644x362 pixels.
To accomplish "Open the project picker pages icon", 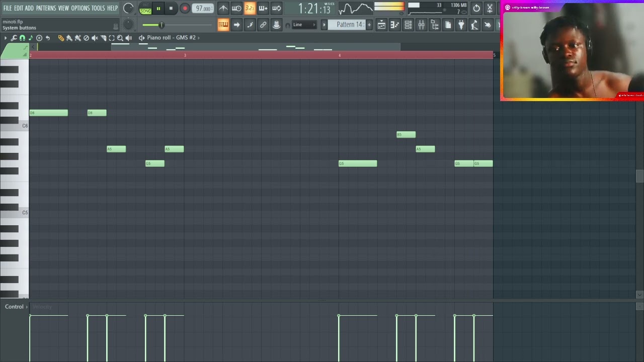I will click(448, 25).
